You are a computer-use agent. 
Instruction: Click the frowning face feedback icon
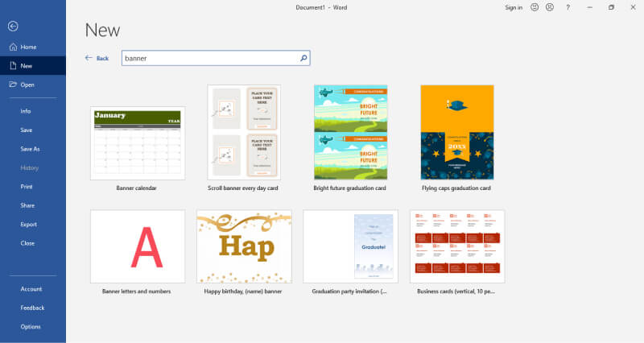(550, 7)
